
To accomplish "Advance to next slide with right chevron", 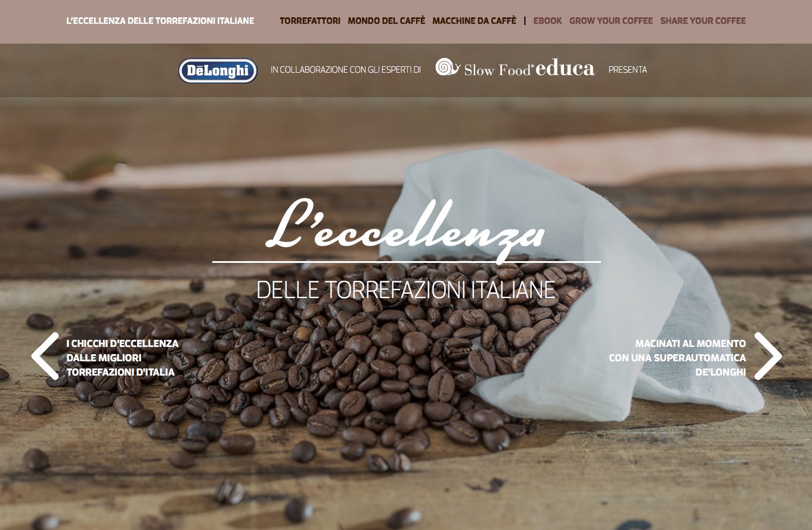I will 768,356.
